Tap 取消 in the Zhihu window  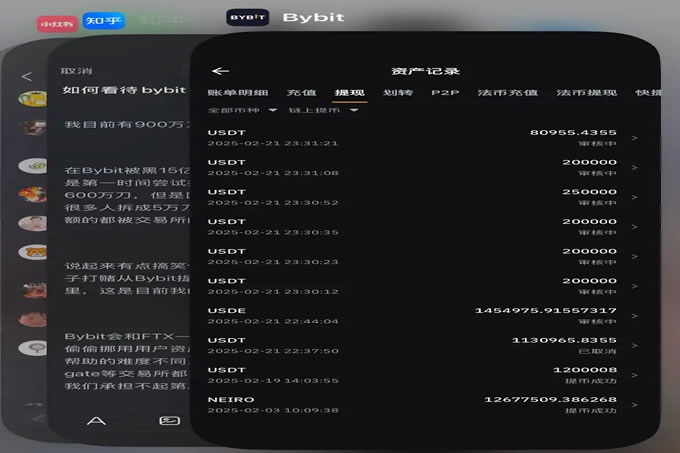pos(76,71)
